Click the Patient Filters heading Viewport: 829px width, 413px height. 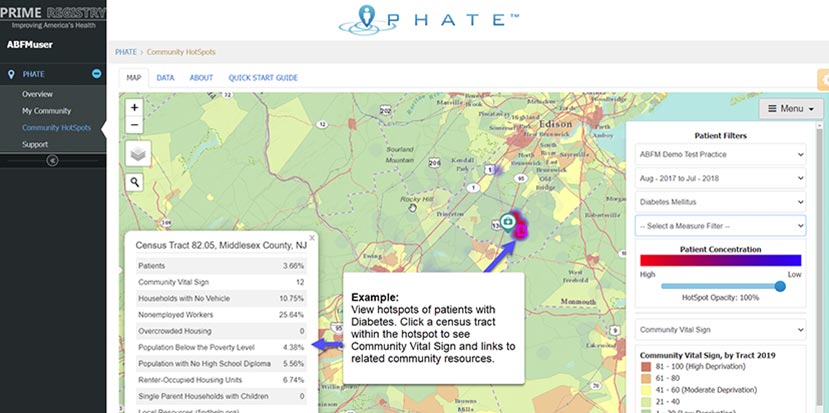[x=721, y=136]
